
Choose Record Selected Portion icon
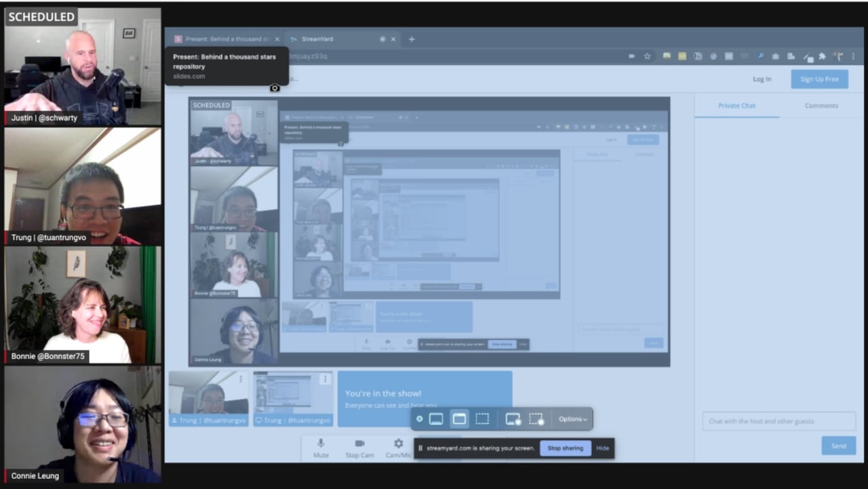[536, 419]
